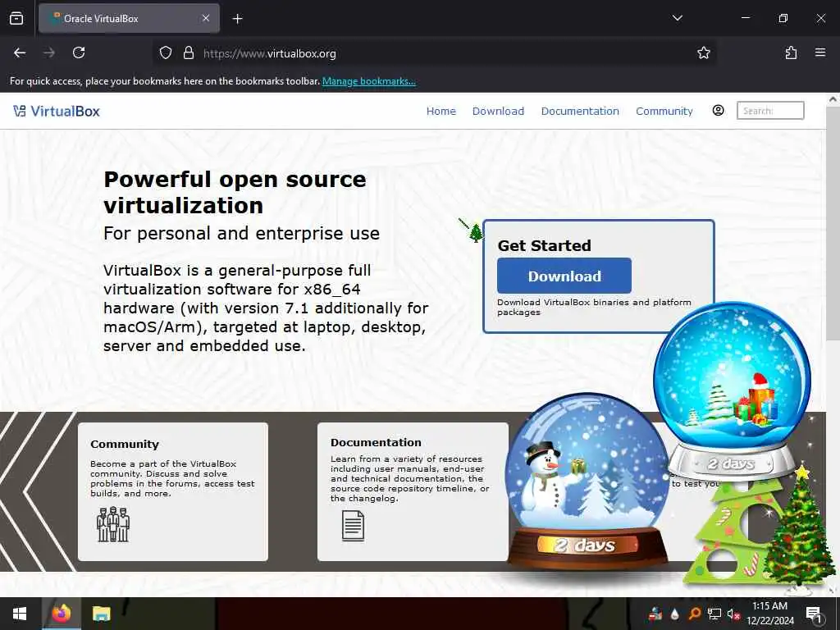Click the date 12/22/2024 in the taskbar

pos(769,620)
